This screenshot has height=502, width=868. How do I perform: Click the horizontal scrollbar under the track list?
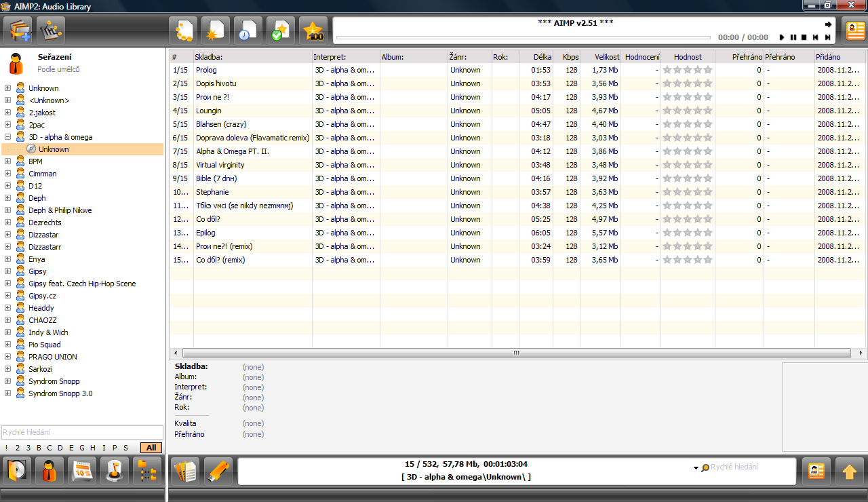516,353
